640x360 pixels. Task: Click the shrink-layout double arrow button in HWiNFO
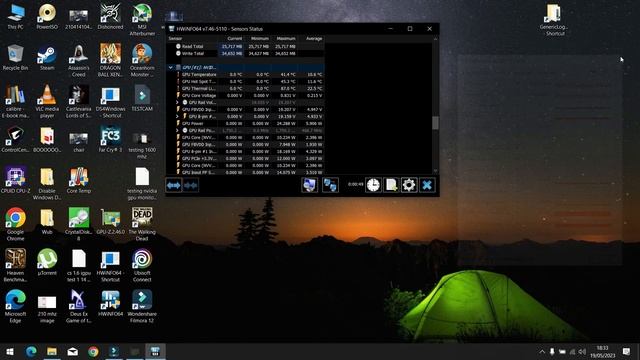pos(191,185)
